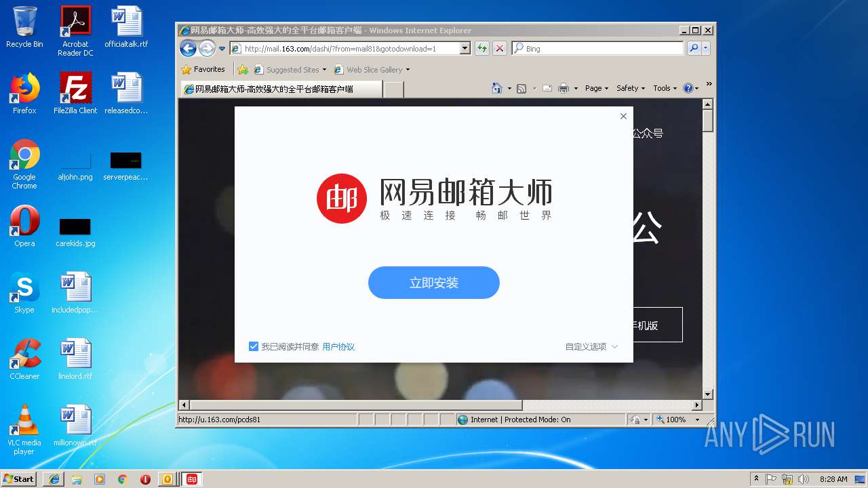Viewport: 868px width, 488px height.
Task: Click Internet Explorer taskbar icon
Action: (54, 479)
